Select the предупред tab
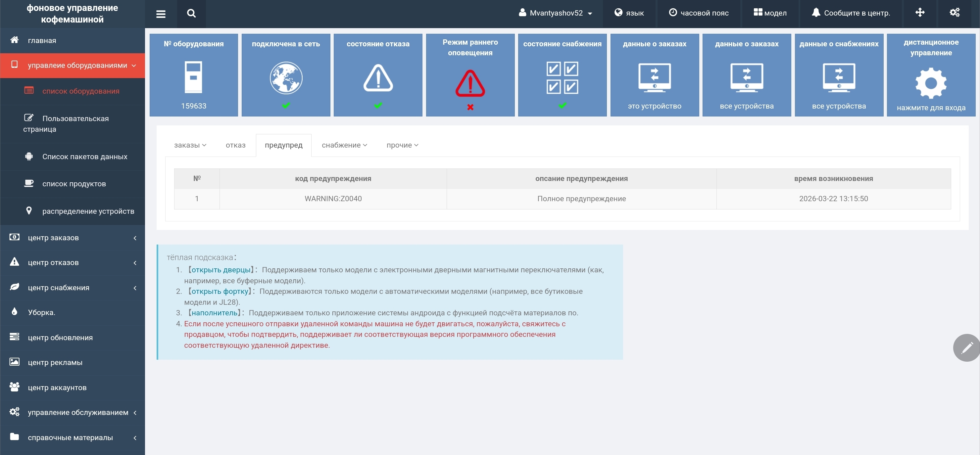Viewport: 980px width, 455px height. (283, 145)
